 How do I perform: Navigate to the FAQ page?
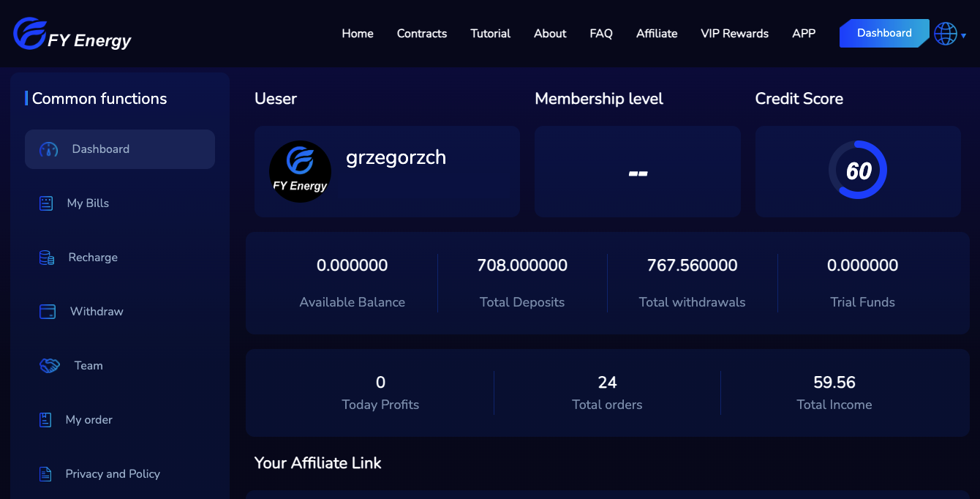pyautogui.click(x=600, y=34)
